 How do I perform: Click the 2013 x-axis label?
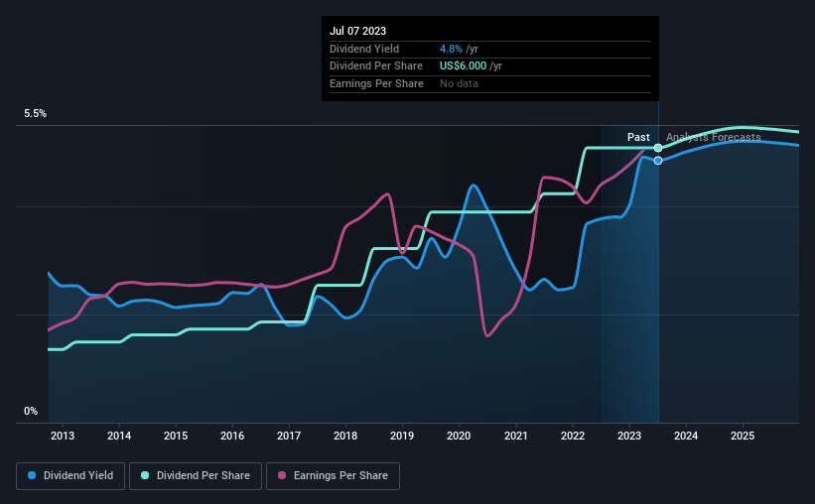pyautogui.click(x=63, y=436)
